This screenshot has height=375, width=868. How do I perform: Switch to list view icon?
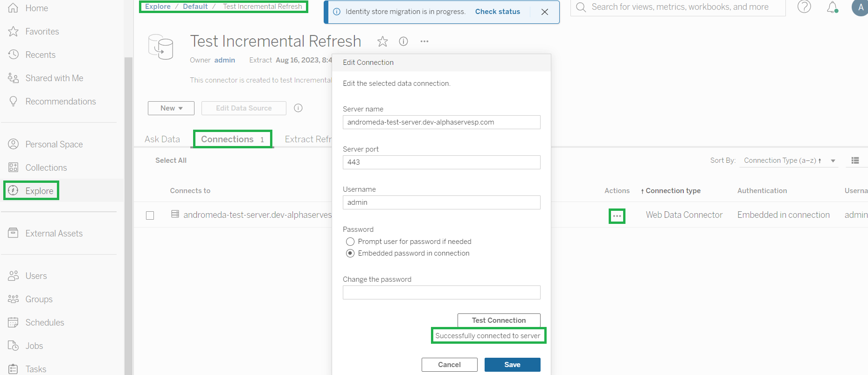point(855,160)
